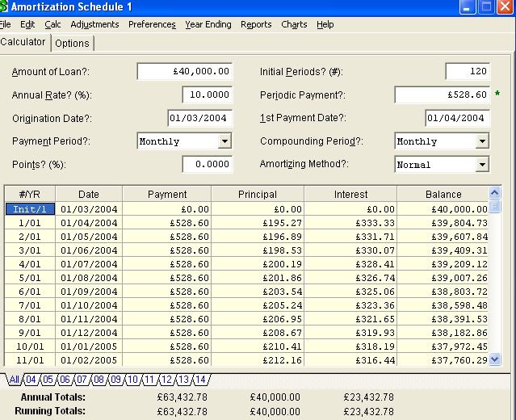
Task: Open the Preferences menu
Action: pyautogui.click(x=152, y=24)
